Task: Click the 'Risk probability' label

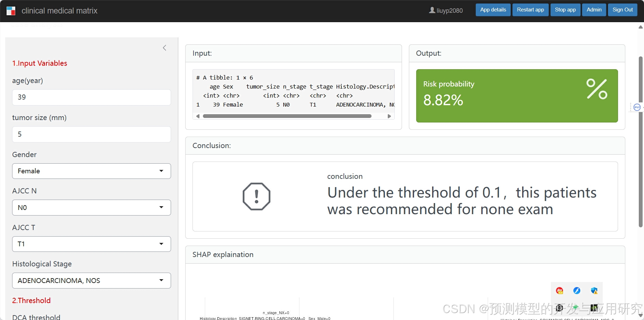Action: tap(449, 84)
